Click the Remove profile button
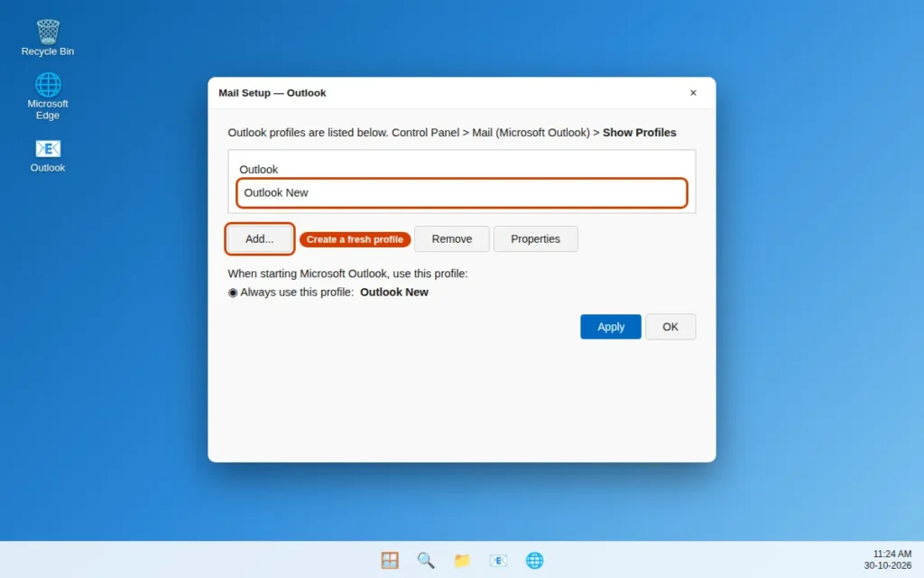 pyautogui.click(x=451, y=238)
